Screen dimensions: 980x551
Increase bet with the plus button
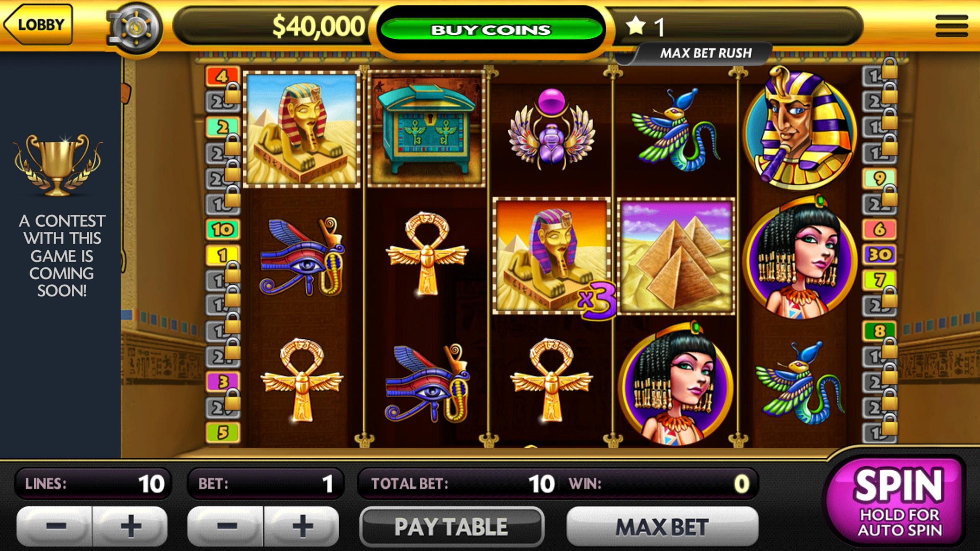(x=302, y=527)
